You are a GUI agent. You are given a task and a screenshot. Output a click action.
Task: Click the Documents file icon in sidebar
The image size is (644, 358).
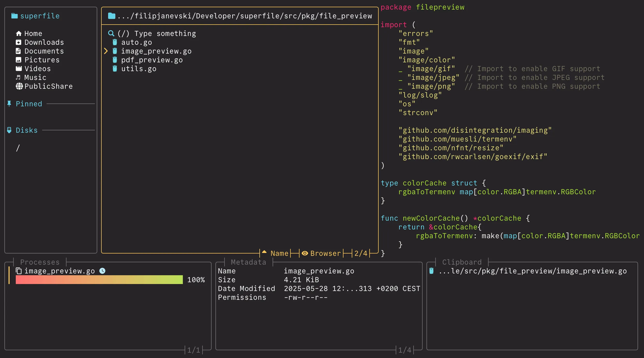pyautogui.click(x=18, y=51)
